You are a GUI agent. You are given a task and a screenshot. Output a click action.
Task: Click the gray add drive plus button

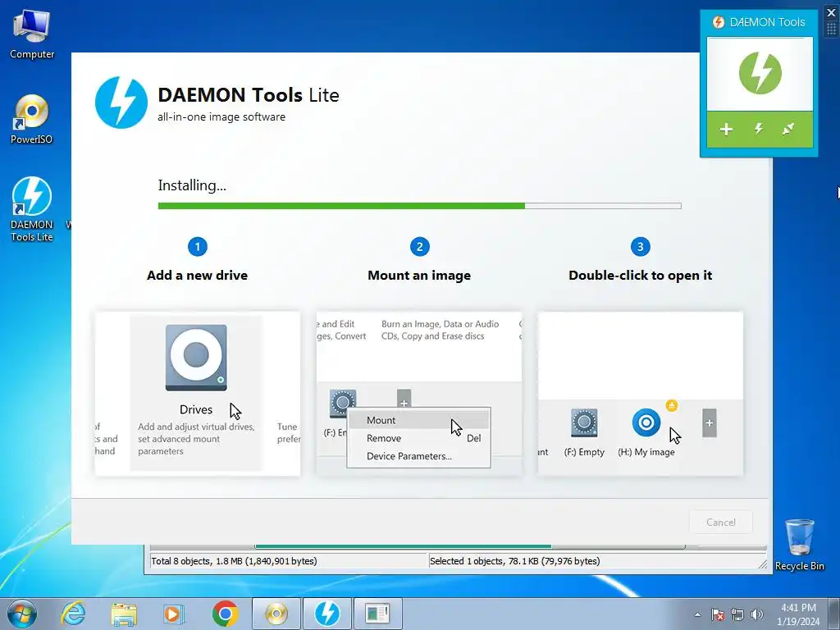coord(710,423)
